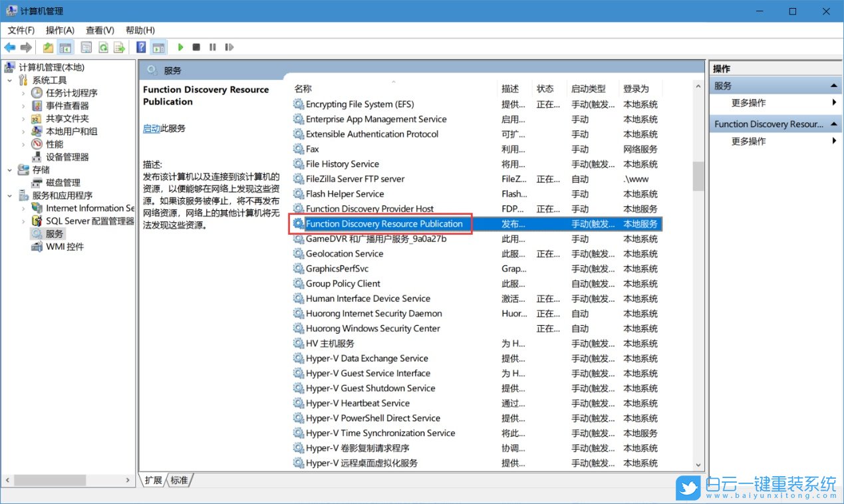Expand the 事件查看器 tree node
The image size is (844, 504).
(23, 105)
